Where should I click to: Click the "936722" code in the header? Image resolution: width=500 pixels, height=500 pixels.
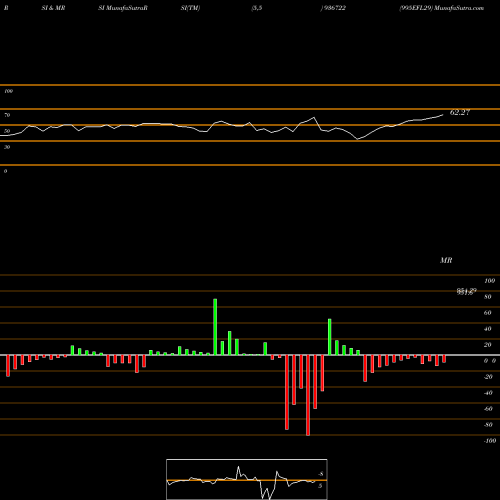coord(335,8)
